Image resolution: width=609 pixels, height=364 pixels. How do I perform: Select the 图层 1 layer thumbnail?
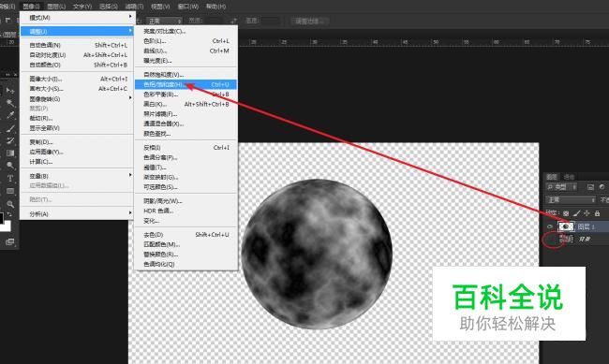(x=566, y=226)
